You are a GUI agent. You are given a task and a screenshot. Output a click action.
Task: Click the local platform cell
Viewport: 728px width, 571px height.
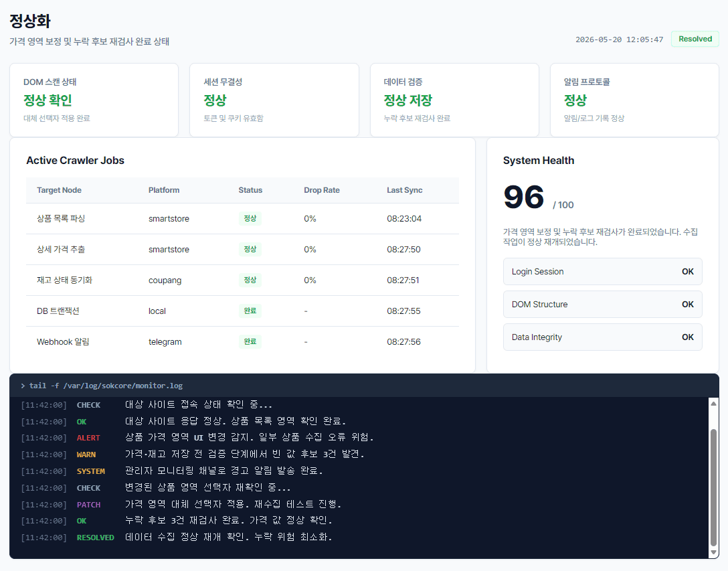click(x=157, y=311)
